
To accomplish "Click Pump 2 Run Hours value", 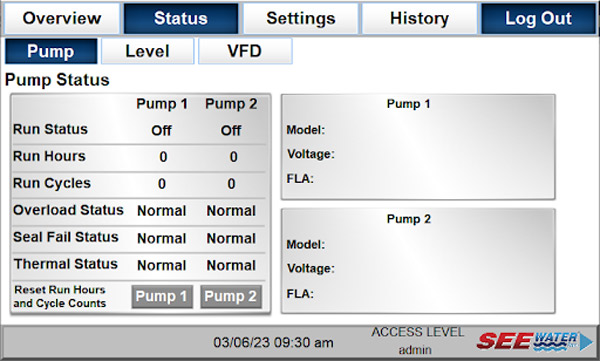I will coord(233,157).
